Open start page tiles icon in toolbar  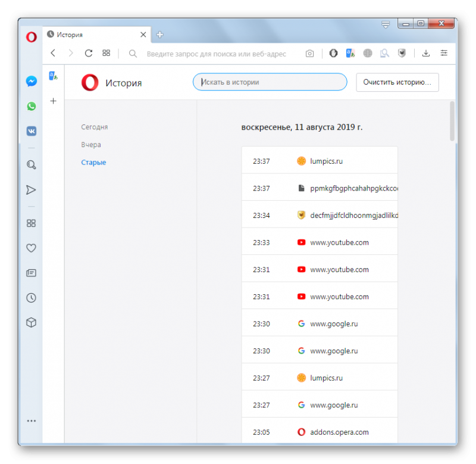(107, 53)
